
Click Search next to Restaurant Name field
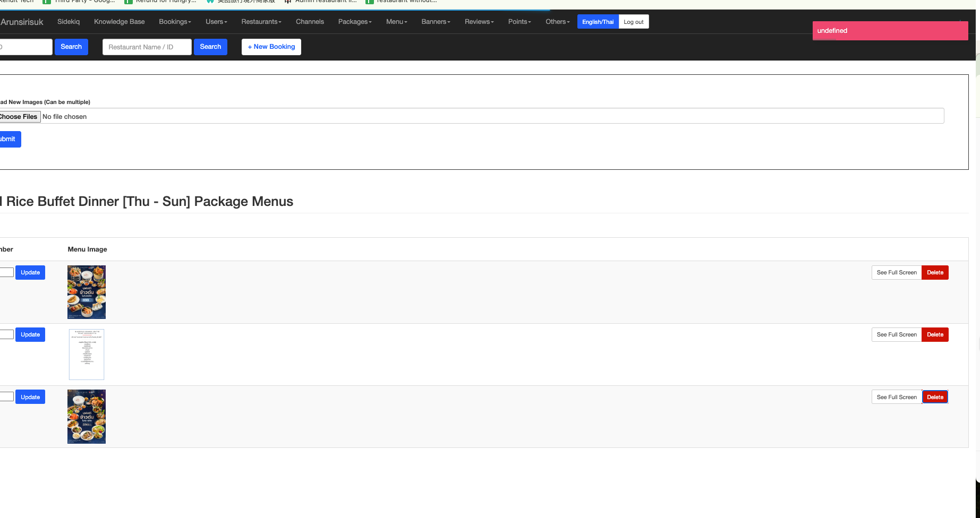[210, 47]
